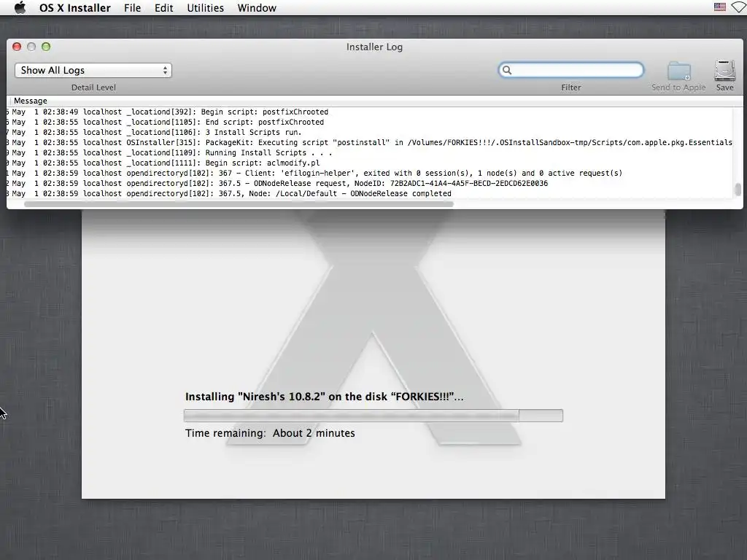Screen dimensions: 747x560
Task: Click the US flag input source icon
Action: (720, 7)
